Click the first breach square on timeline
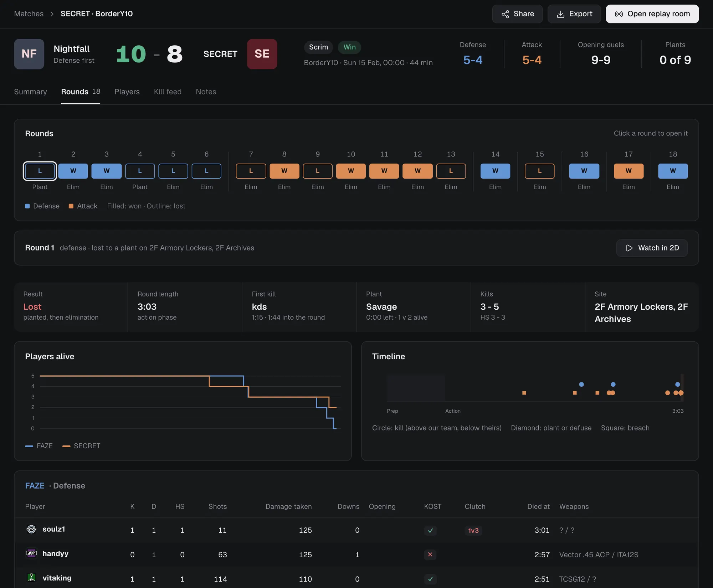The image size is (713, 588). click(524, 393)
